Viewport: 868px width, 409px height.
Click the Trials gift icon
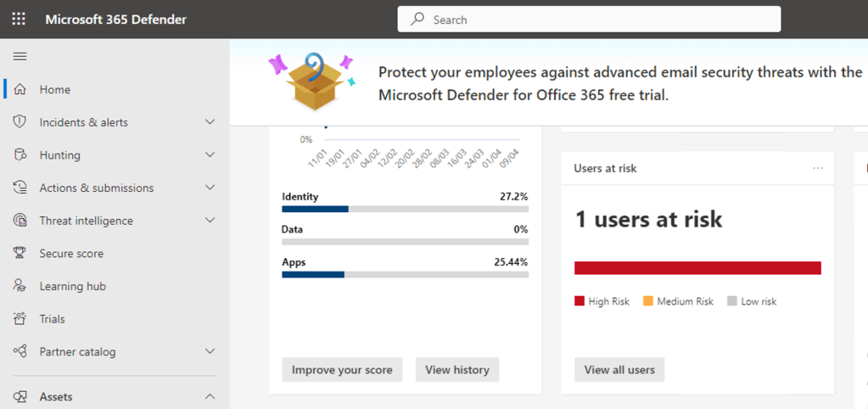pyautogui.click(x=20, y=319)
